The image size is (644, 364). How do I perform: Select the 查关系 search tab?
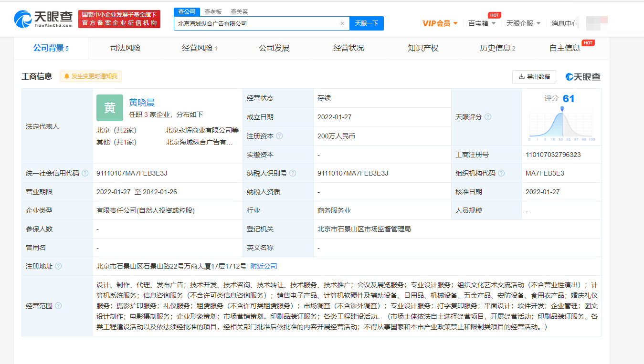239,12
